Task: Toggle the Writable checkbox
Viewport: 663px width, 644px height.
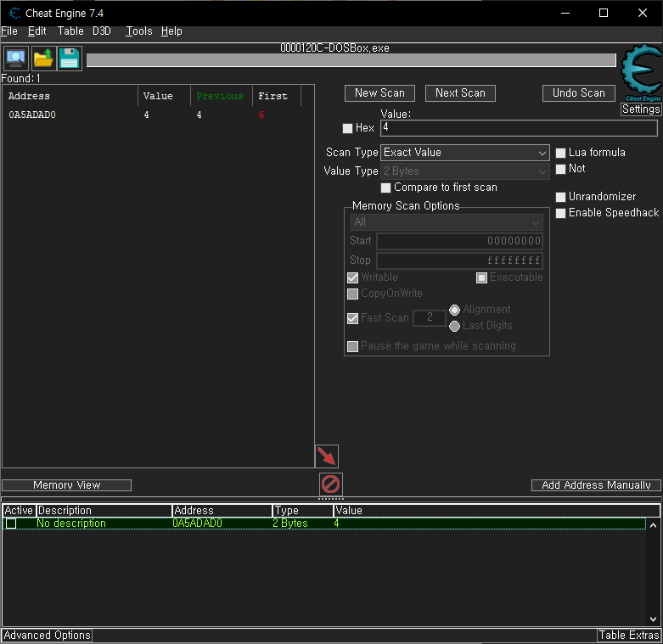Action: [352, 277]
